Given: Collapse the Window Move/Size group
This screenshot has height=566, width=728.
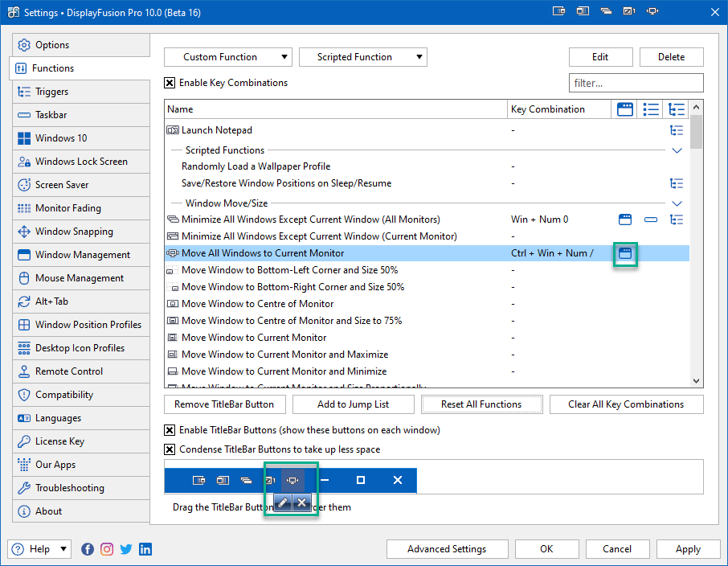Looking at the screenshot, I should click(x=677, y=203).
